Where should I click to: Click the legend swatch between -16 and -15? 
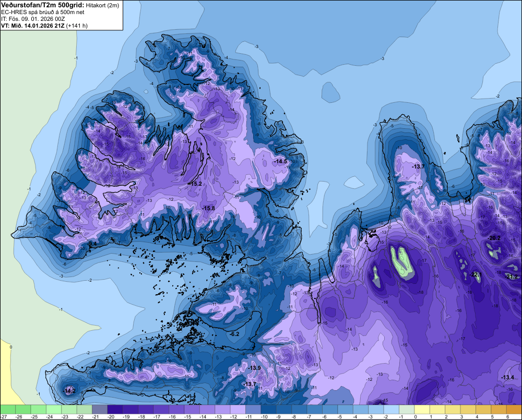click(x=176, y=409)
